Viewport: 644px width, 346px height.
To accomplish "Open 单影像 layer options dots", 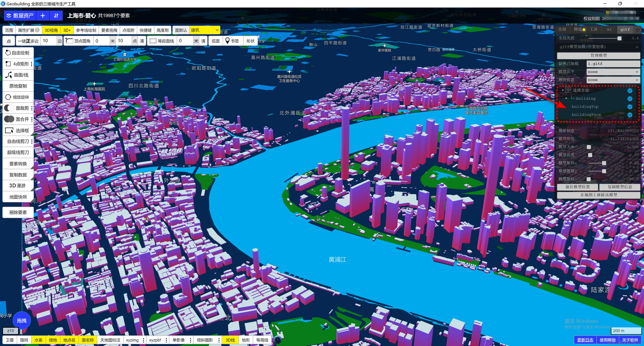I will coord(191,340).
